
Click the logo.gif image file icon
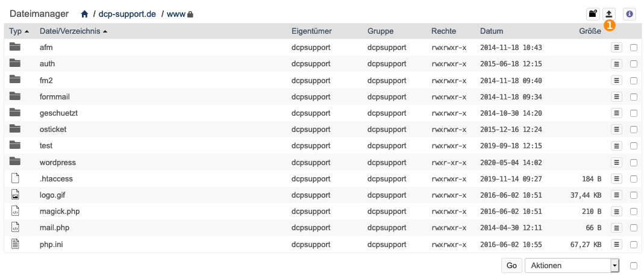tap(15, 195)
